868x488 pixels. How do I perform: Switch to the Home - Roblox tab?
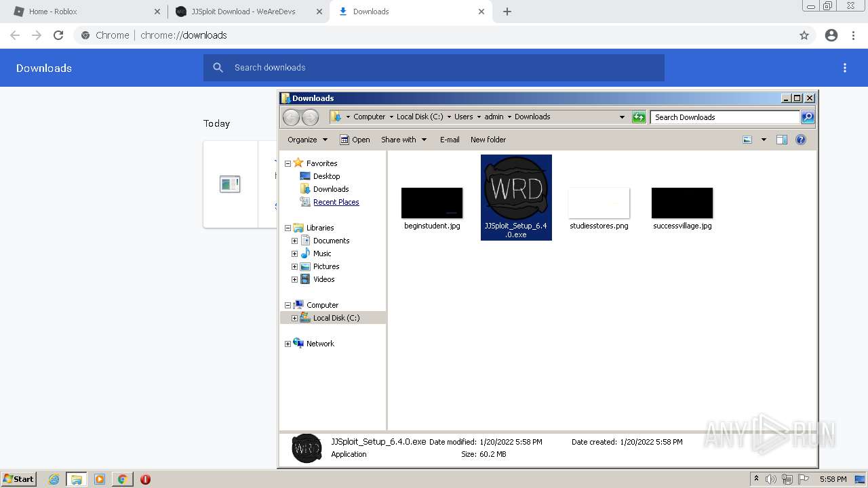(x=84, y=12)
